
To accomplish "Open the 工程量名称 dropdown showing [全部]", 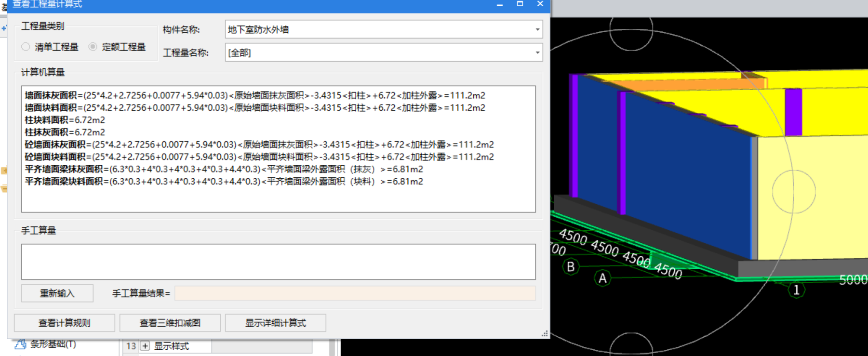I will pos(384,53).
